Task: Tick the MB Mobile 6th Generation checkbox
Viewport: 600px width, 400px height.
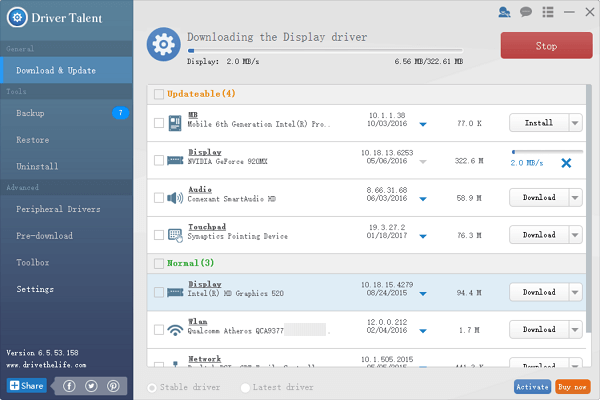Action: [x=159, y=123]
